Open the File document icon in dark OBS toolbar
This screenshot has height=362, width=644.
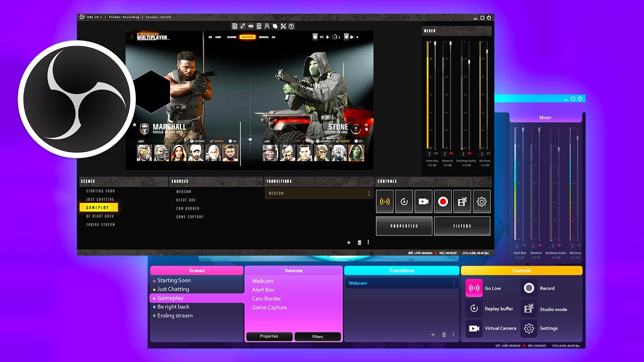coord(234,26)
